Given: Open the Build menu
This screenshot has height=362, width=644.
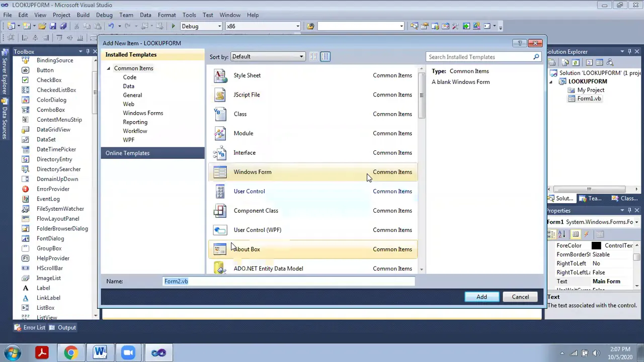Looking at the screenshot, I should pyautogui.click(x=83, y=15).
